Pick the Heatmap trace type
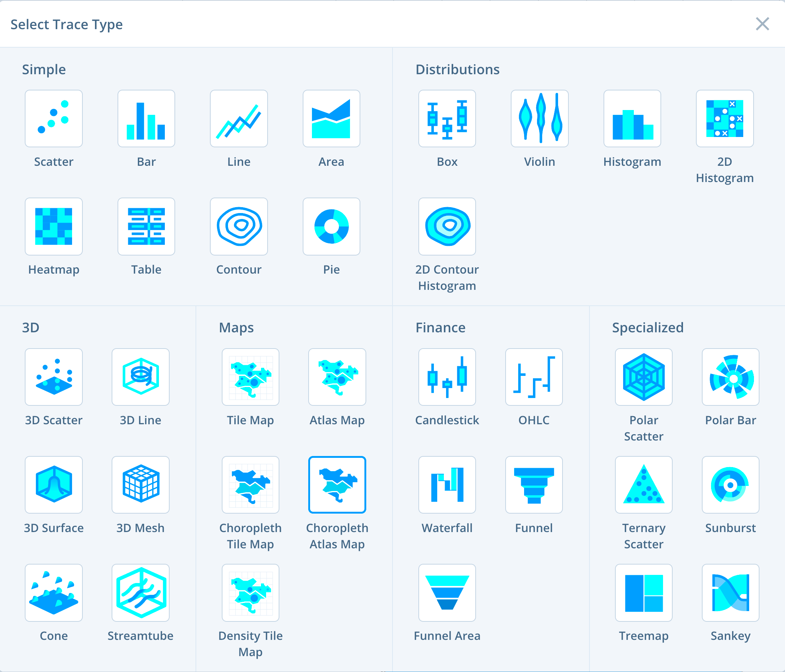Viewport: 785px width, 672px height. (x=54, y=226)
